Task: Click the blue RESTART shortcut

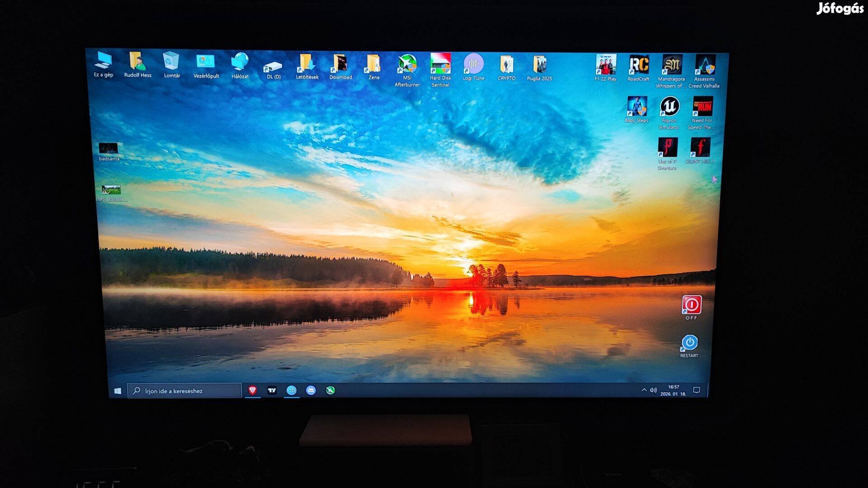Action: (689, 343)
